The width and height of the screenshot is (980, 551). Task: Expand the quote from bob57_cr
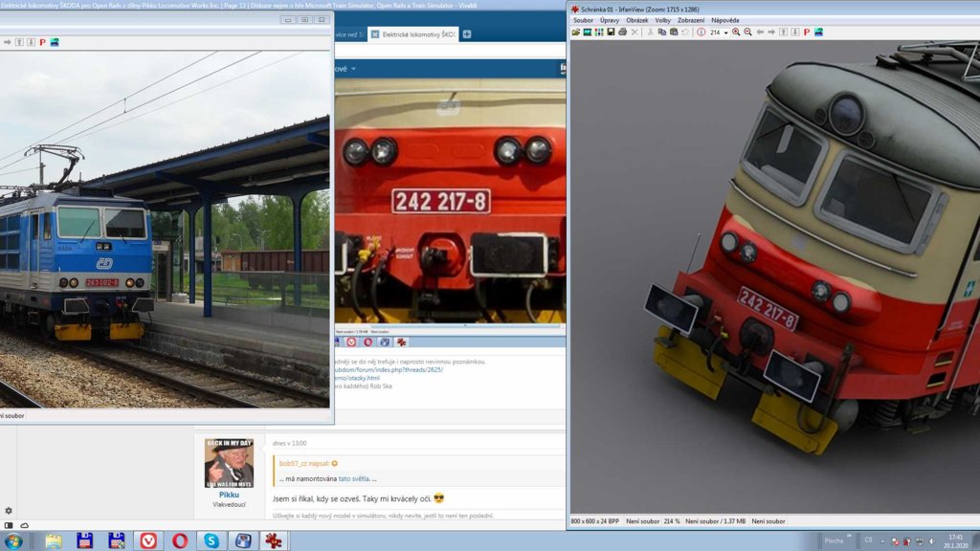(x=334, y=463)
